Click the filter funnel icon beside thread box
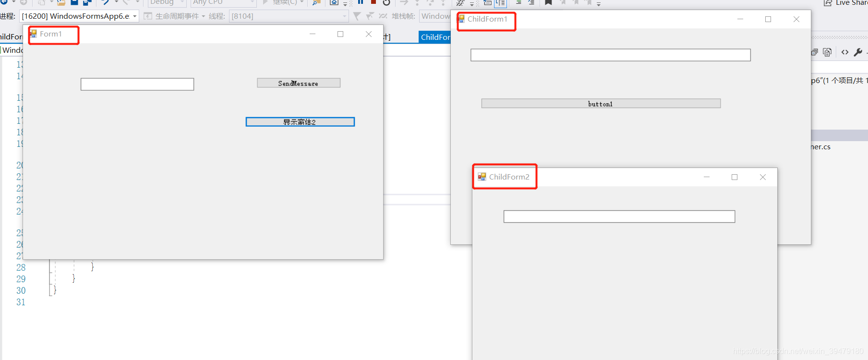The width and height of the screenshot is (868, 360). tap(357, 16)
